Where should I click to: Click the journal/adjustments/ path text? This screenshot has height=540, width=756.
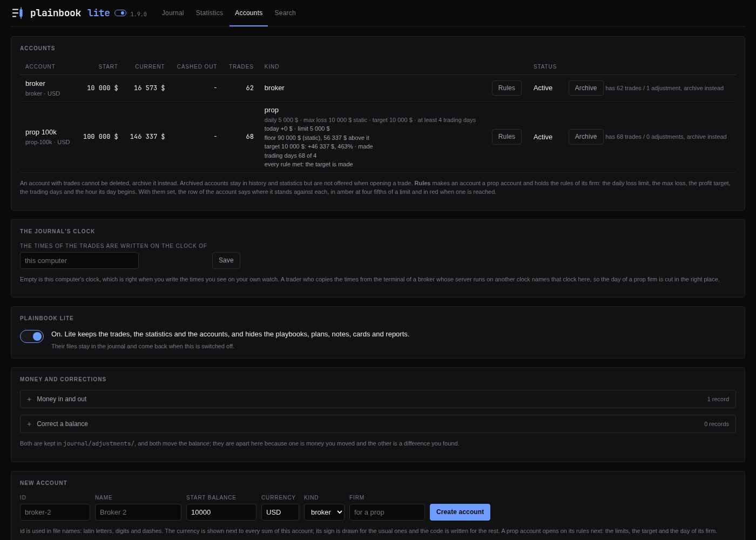[99, 443]
